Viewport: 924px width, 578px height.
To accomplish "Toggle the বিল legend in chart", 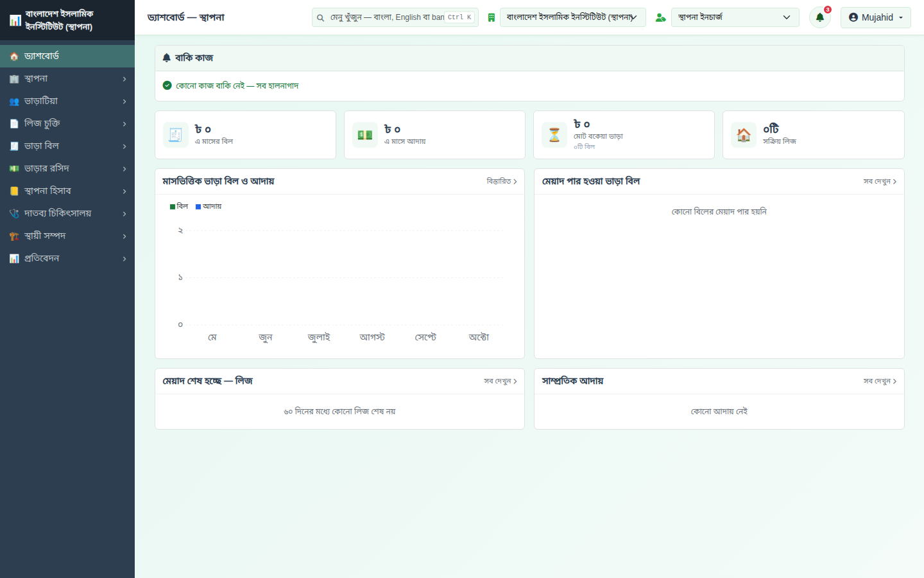I will (179, 206).
